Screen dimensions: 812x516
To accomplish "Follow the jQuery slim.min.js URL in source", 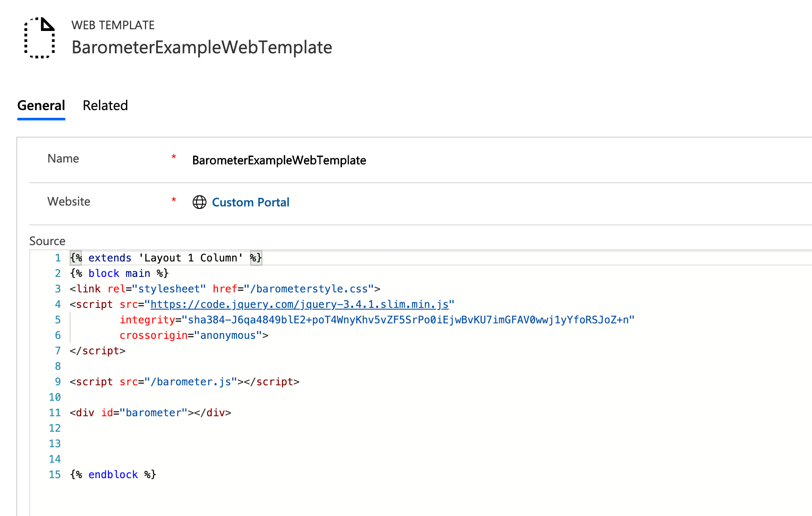I will 299,304.
